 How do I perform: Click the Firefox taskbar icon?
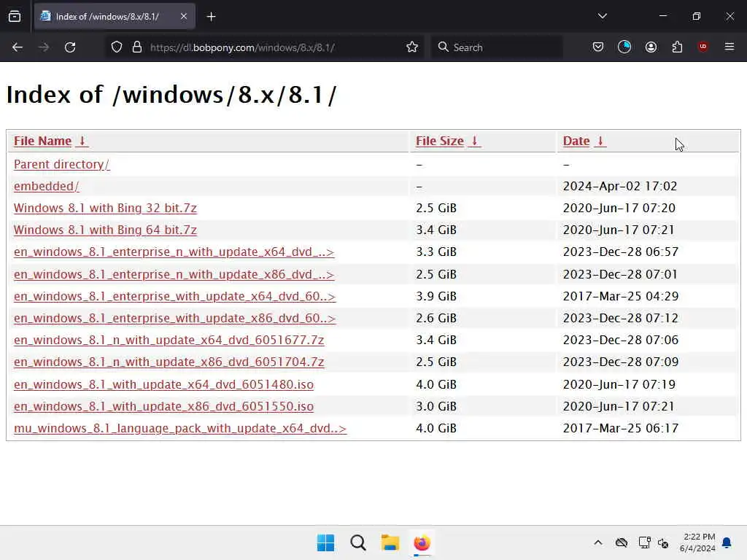click(x=422, y=542)
